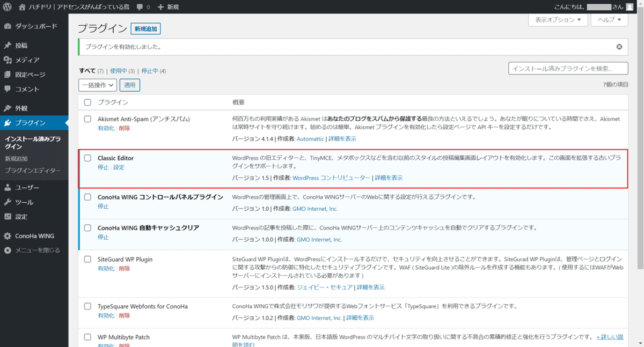Click the ConoHa WING gear icon
The image size is (644, 347).
coord(8,236)
